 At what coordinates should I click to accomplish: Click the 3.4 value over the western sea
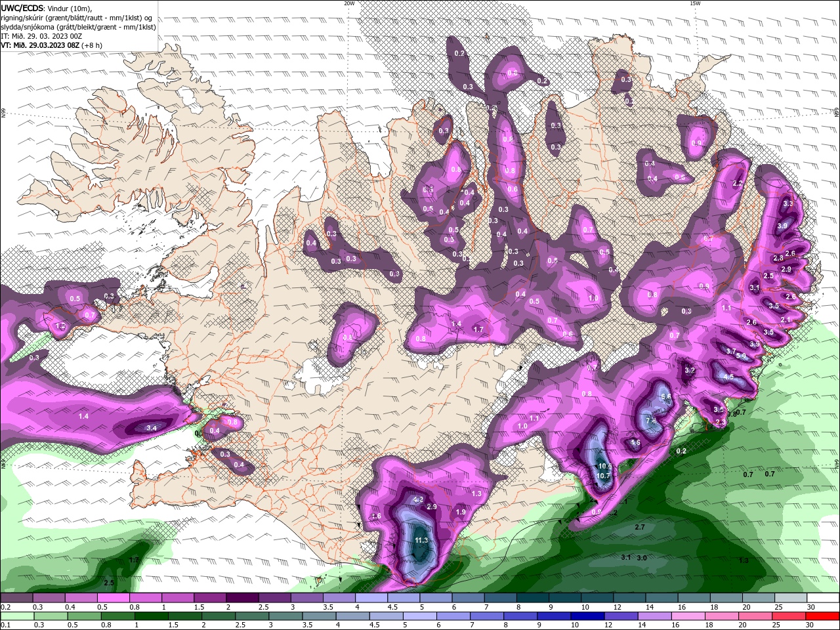pyautogui.click(x=151, y=428)
